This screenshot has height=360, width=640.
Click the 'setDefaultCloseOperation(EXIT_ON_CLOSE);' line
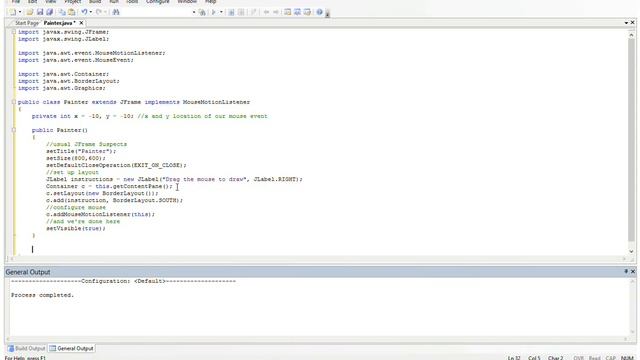click(116, 165)
